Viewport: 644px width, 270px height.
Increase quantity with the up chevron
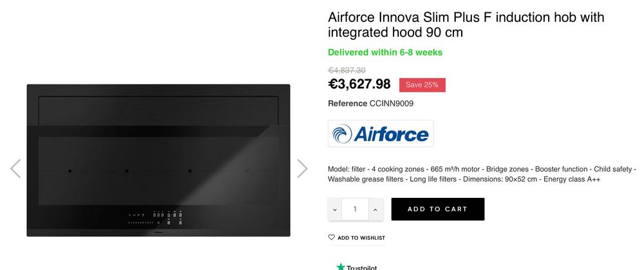point(375,209)
